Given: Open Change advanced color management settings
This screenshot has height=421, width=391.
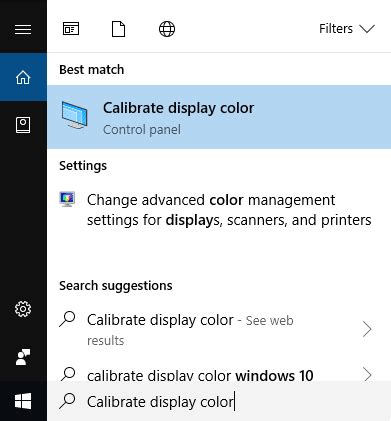Looking at the screenshot, I should click(219, 210).
